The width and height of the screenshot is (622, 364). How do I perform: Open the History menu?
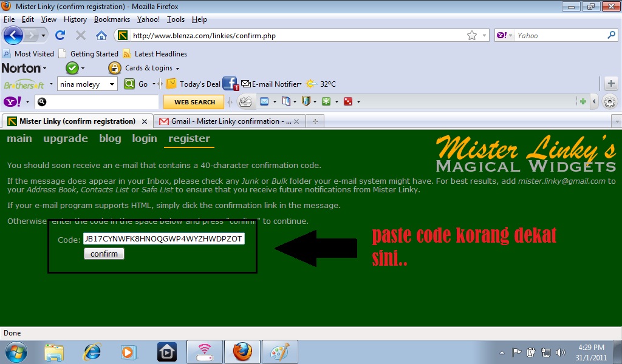75,19
